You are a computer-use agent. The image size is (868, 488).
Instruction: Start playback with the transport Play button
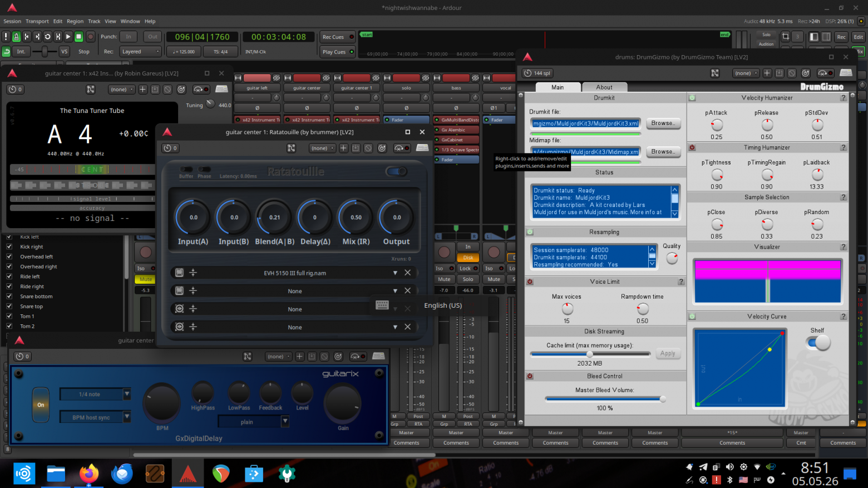click(x=68, y=37)
